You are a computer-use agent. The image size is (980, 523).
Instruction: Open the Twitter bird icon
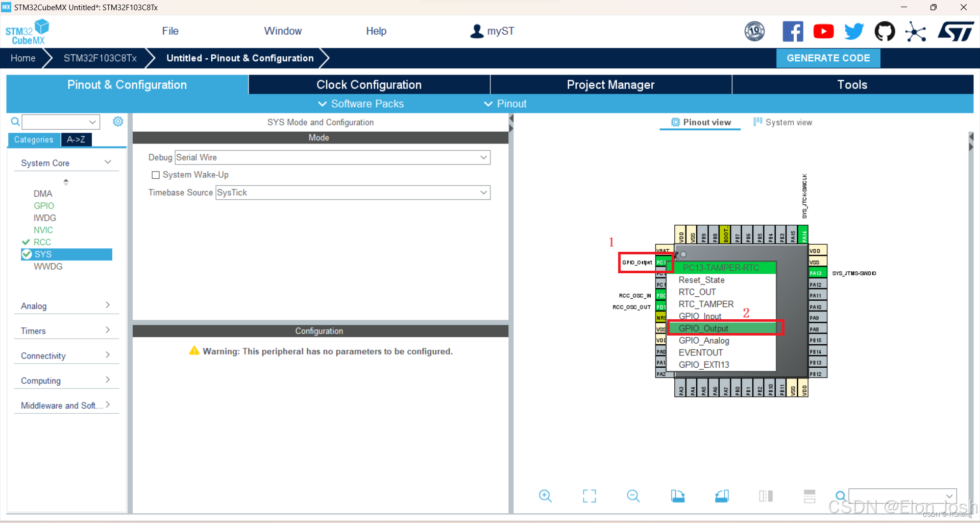click(854, 31)
